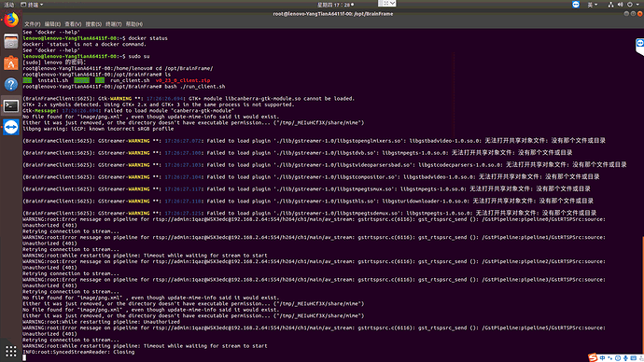Image resolution: width=644 pixels, height=362 pixels.
Task: Show Applications grid at dock bottom
Action: click(11, 352)
